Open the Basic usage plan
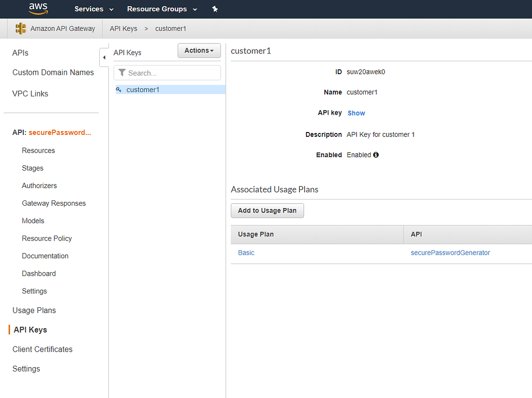This screenshot has height=398, width=532. coord(246,252)
